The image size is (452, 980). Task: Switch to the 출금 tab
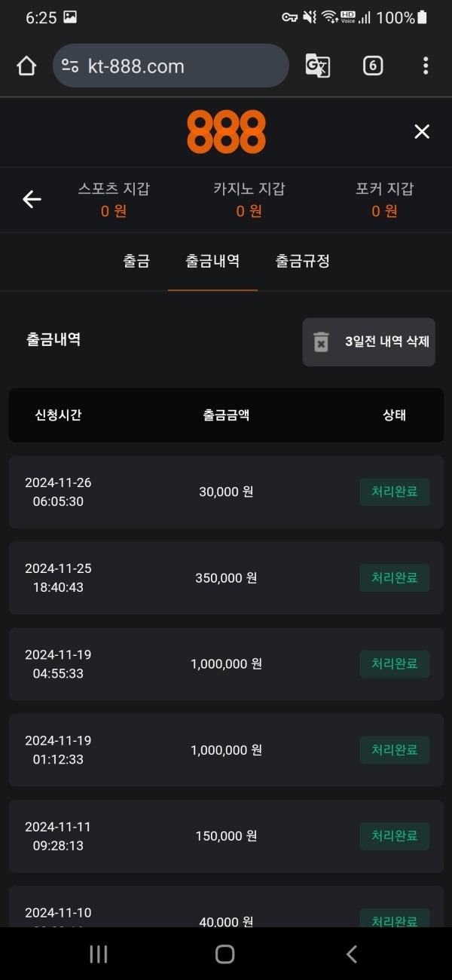point(136,262)
